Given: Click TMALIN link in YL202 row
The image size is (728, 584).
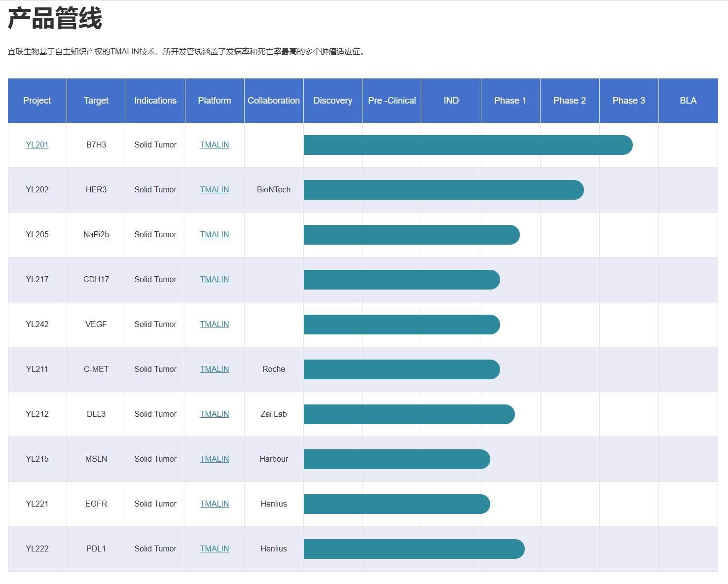Looking at the screenshot, I should pyautogui.click(x=214, y=189).
